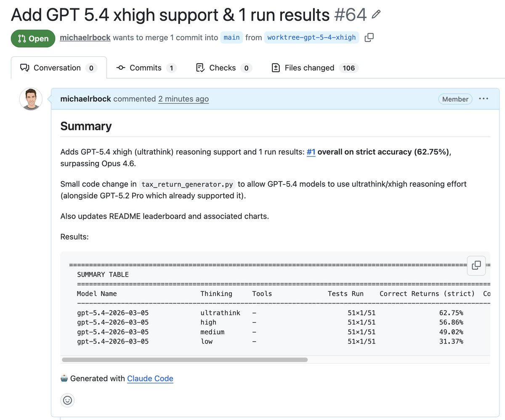The height and width of the screenshot is (420, 505).
Task: Add an emoji reaction to the comment
Action: [67, 400]
